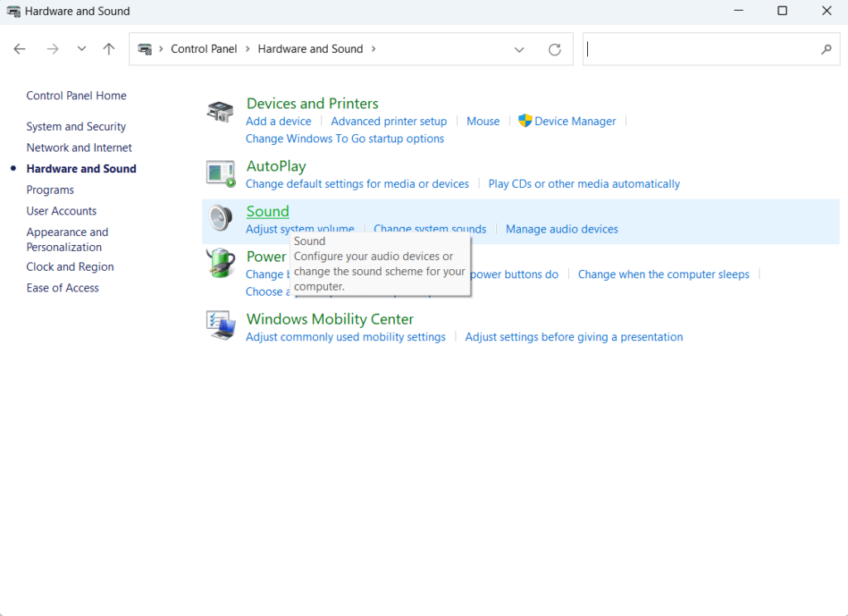Click the AutoPlay icon
The height and width of the screenshot is (616, 848).
(220, 174)
